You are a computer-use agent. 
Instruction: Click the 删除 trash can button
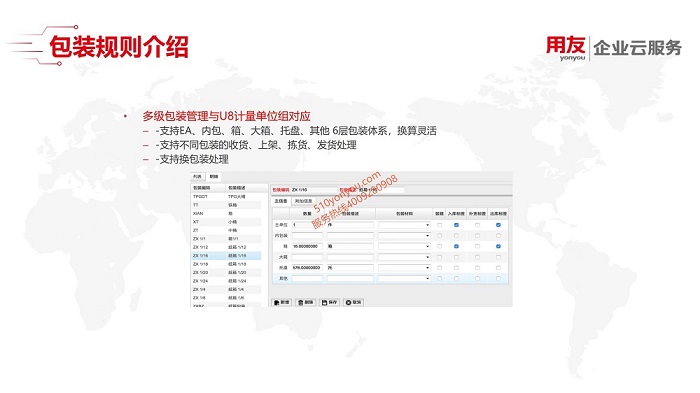[306, 302]
